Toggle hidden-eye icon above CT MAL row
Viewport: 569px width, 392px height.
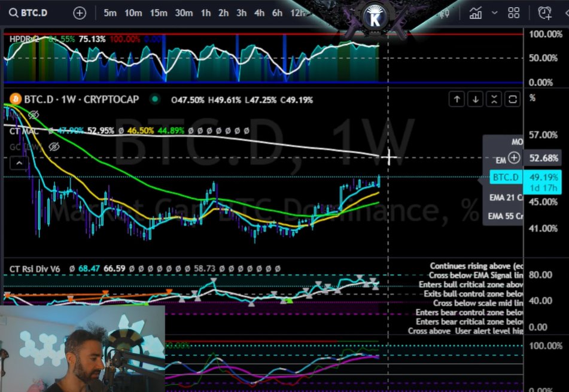click(34, 115)
